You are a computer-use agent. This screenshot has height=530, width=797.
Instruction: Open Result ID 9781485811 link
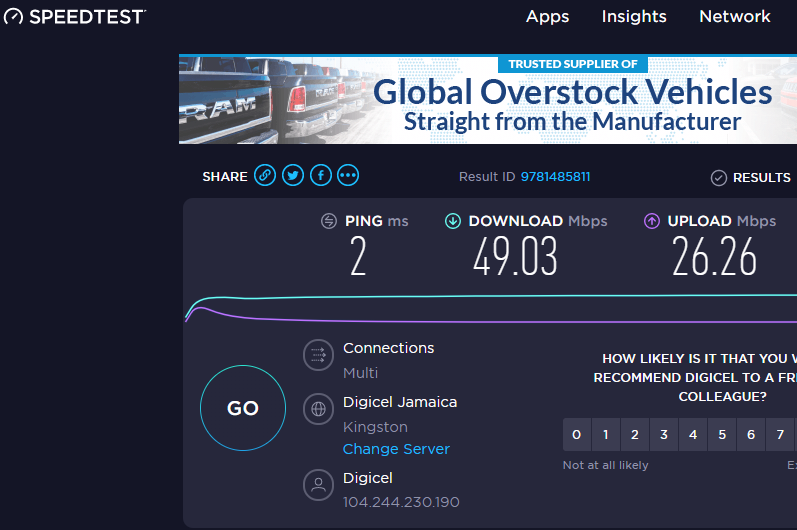click(555, 177)
